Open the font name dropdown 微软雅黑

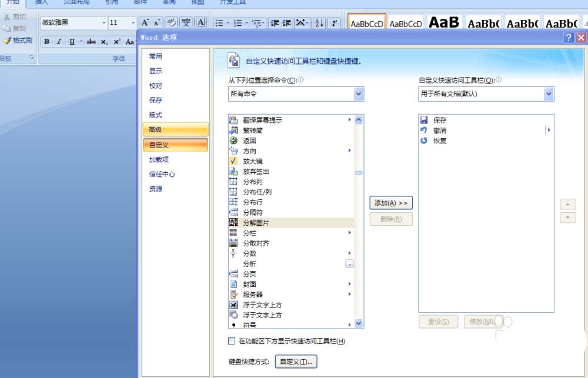(x=104, y=23)
